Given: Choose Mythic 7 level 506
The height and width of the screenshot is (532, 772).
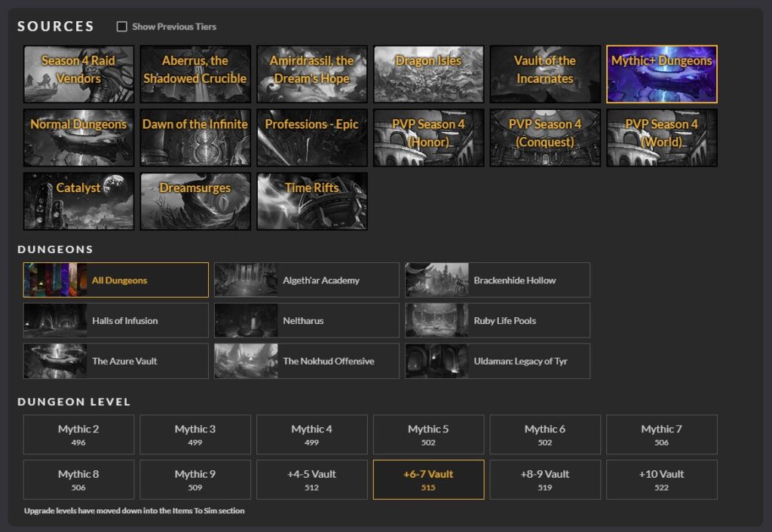Looking at the screenshot, I should (x=662, y=435).
